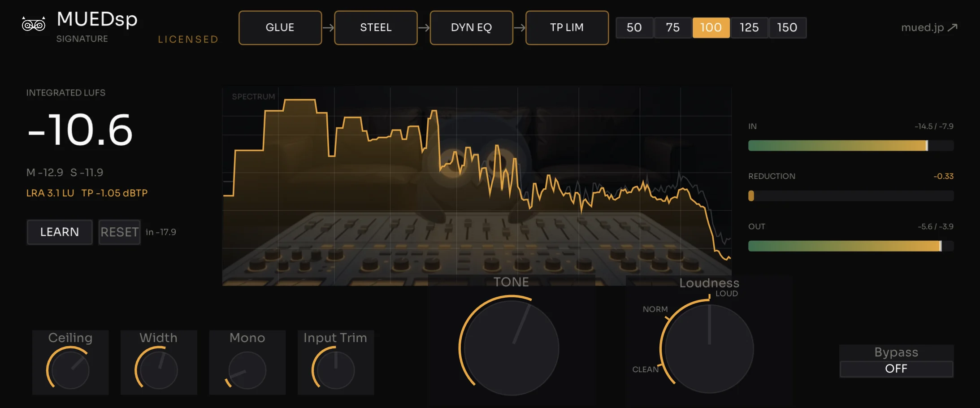
Task: Click the Input Trim knob
Action: (x=335, y=370)
